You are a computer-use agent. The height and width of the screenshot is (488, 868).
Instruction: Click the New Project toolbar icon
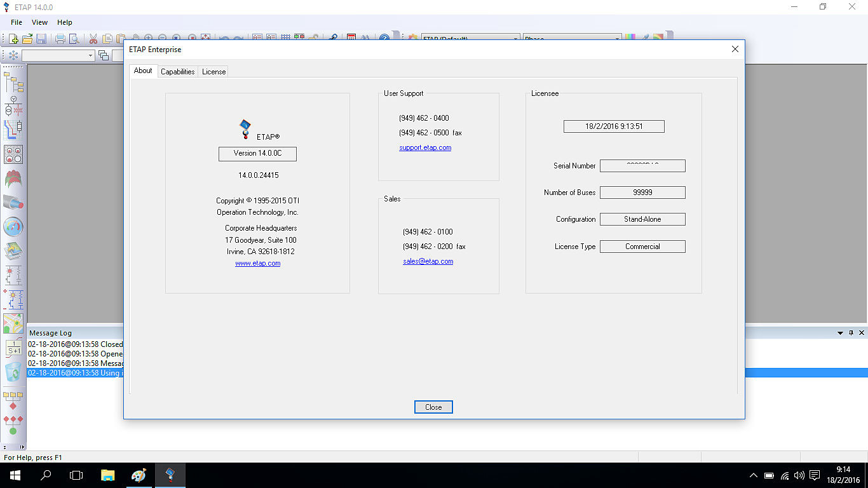point(13,39)
